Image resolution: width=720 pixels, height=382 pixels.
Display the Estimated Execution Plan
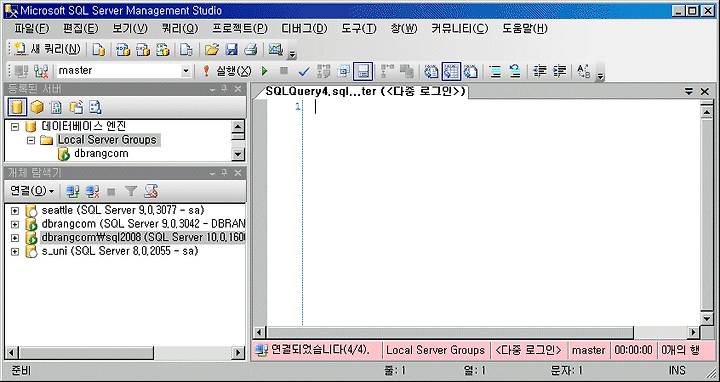tap(324, 71)
